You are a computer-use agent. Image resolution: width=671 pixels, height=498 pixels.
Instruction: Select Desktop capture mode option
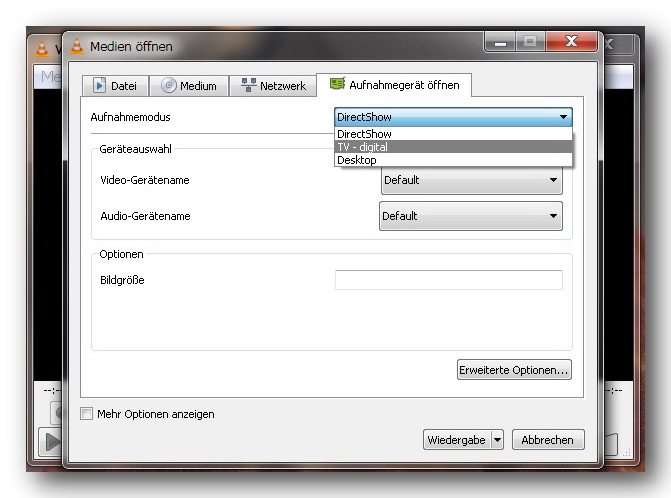click(x=453, y=160)
